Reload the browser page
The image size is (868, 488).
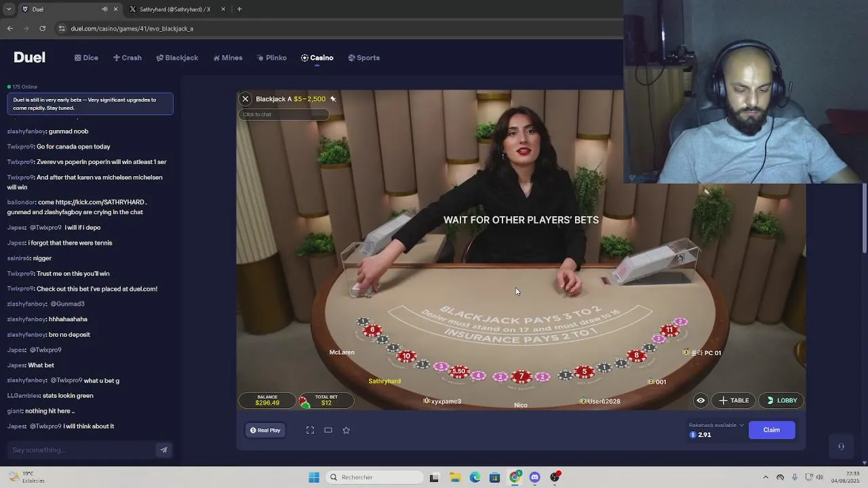coord(42,28)
